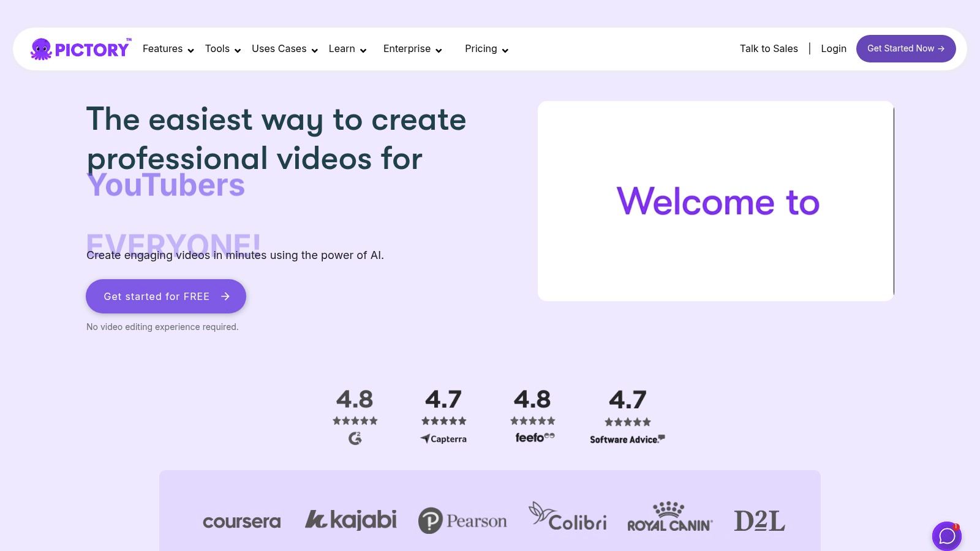This screenshot has height=551, width=980.
Task: Open the Features menu
Action: tap(163, 49)
